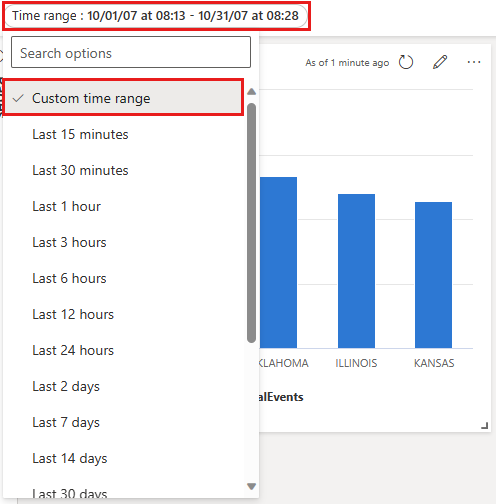Edit the tile using the pencil icon

440,62
